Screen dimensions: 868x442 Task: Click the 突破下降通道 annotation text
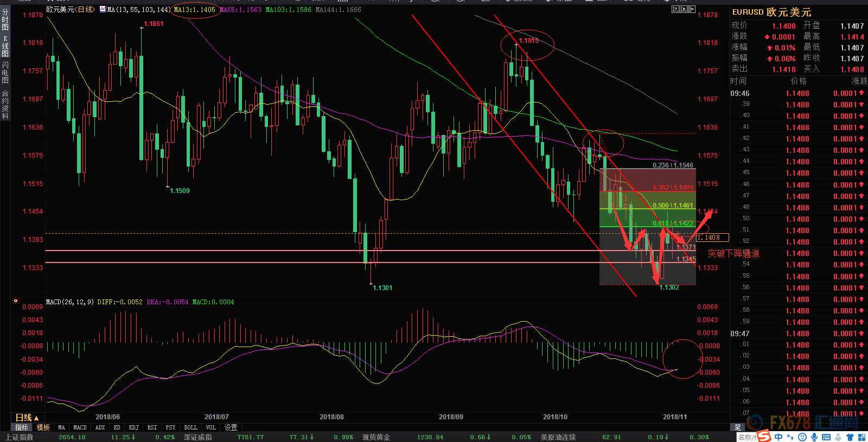pos(733,253)
